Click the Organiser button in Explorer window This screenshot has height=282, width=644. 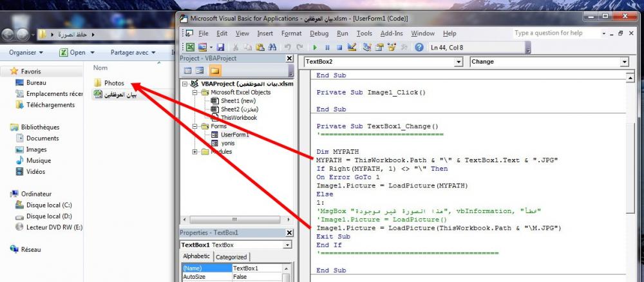pyautogui.click(x=26, y=53)
